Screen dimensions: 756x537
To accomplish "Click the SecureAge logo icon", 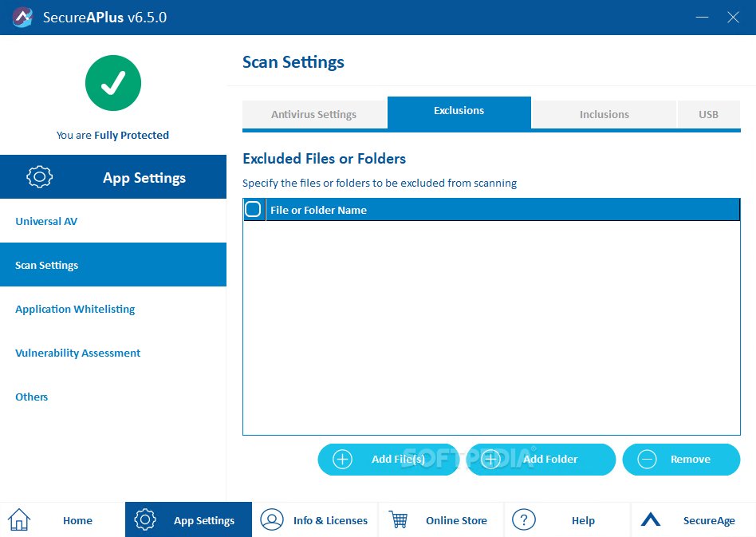I will tap(651, 519).
